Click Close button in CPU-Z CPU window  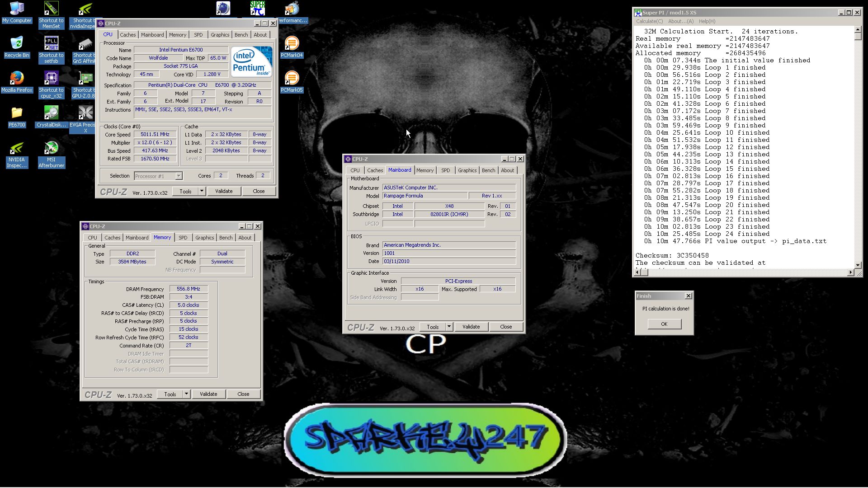coord(259,191)
